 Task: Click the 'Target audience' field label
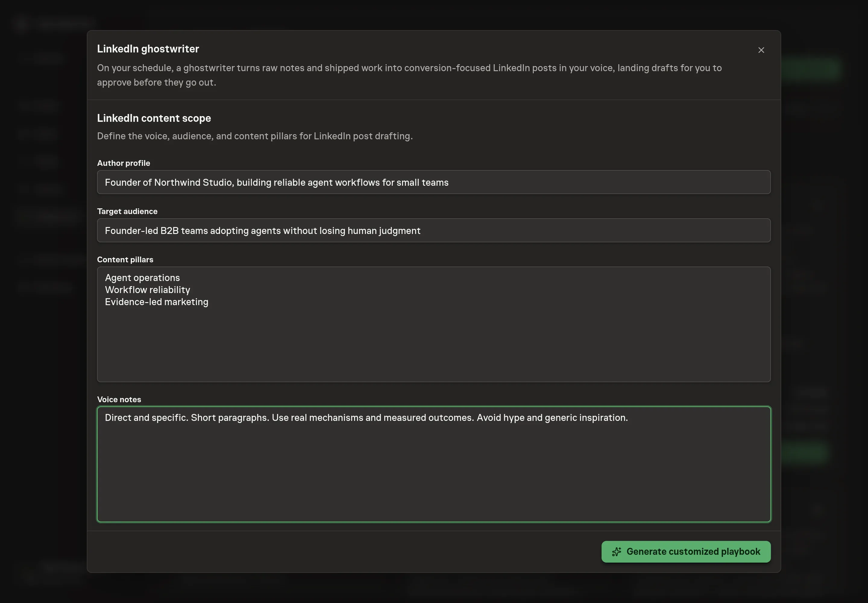(x=127, y=211)
